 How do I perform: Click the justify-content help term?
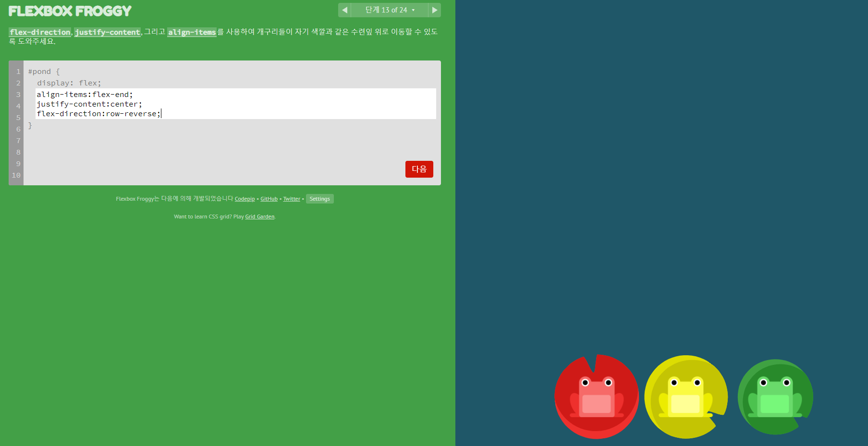pos(108,32)
